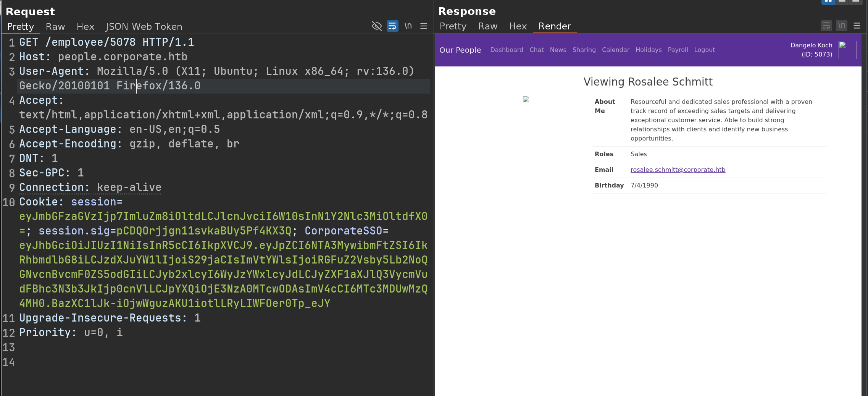Screen dimensions: 868x396
Task: Switch to the JSON Web Token tab
Action: (144, 26)
